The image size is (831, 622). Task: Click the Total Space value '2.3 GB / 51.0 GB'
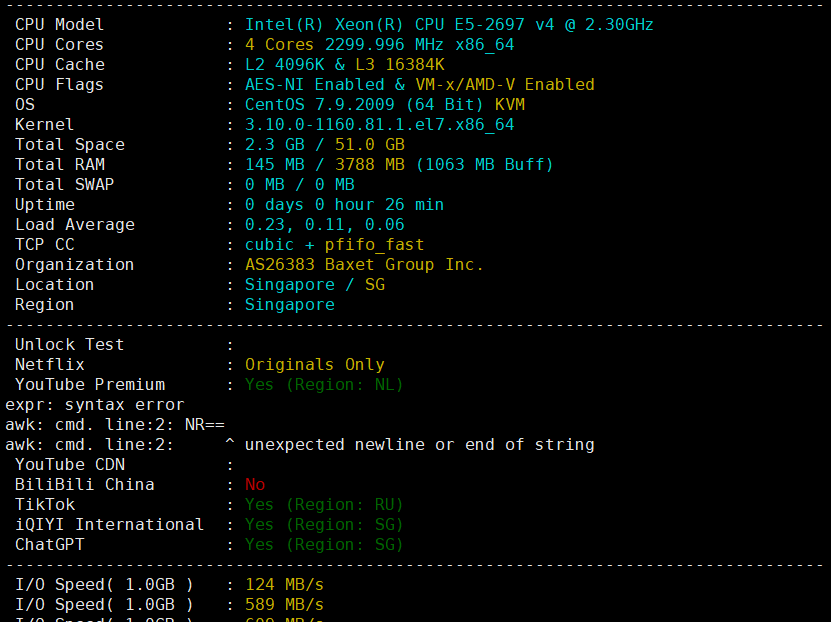pyautogui.click(x=325, y=145)
